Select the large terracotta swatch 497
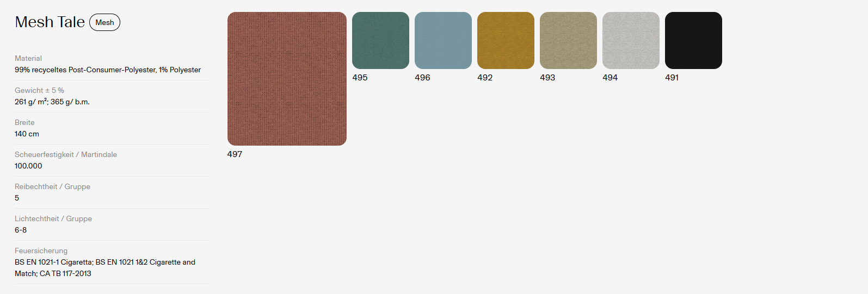Image resolution: width=868 pixels, height=294 pixels. point(287,79)
